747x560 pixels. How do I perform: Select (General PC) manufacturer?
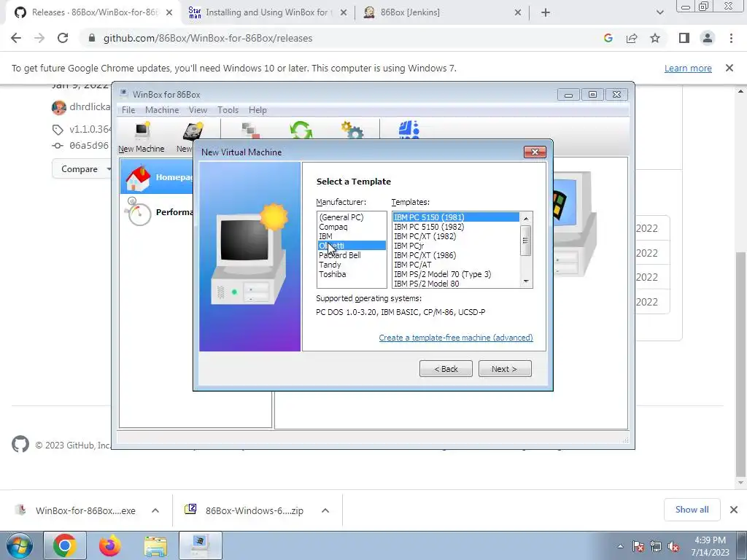(352, 217)
